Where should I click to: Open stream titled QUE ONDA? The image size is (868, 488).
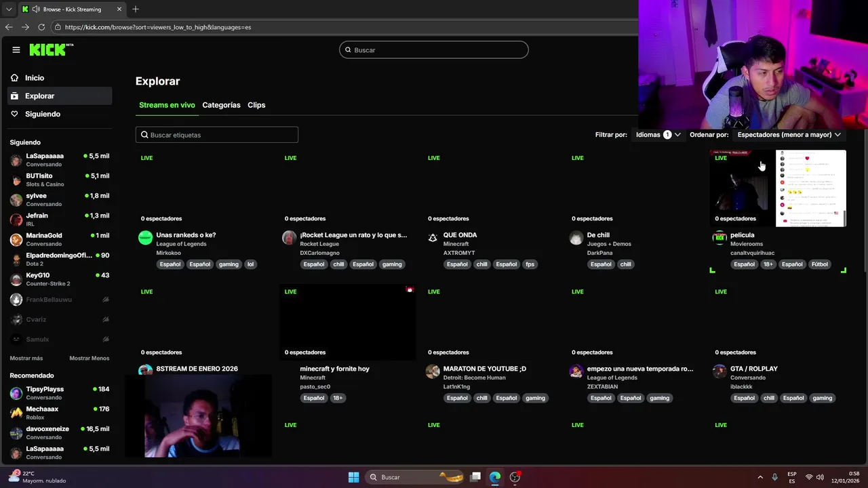point(460,235)
